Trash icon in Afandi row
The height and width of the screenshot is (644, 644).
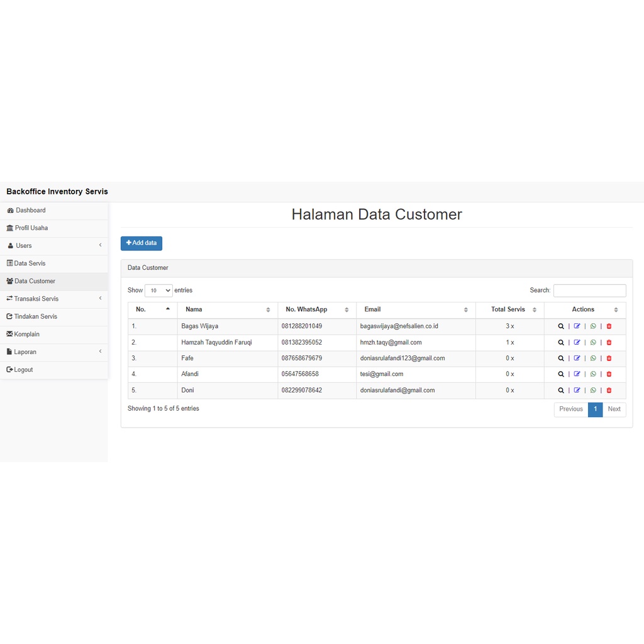[x=609, y=374]
